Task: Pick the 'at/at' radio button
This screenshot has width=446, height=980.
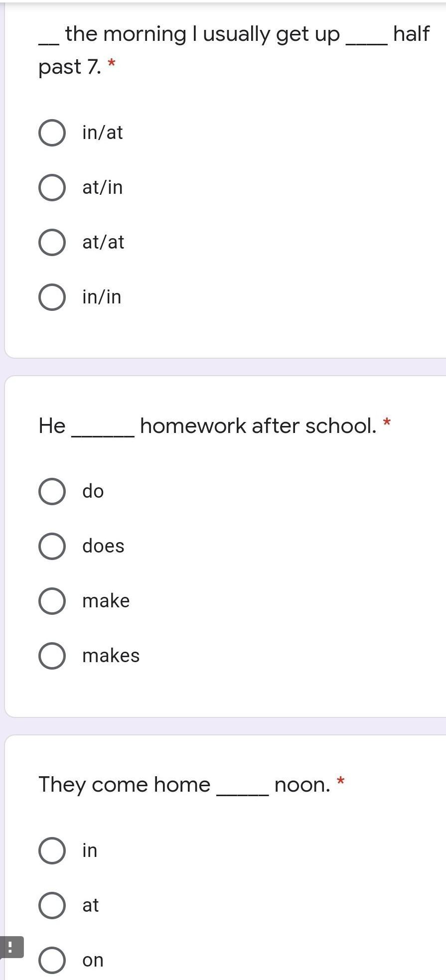Action: 52,243
